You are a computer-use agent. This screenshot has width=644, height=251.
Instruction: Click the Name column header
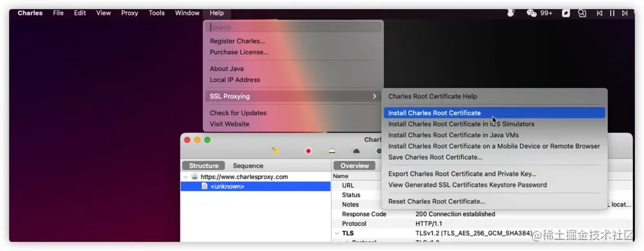[341, 176]
